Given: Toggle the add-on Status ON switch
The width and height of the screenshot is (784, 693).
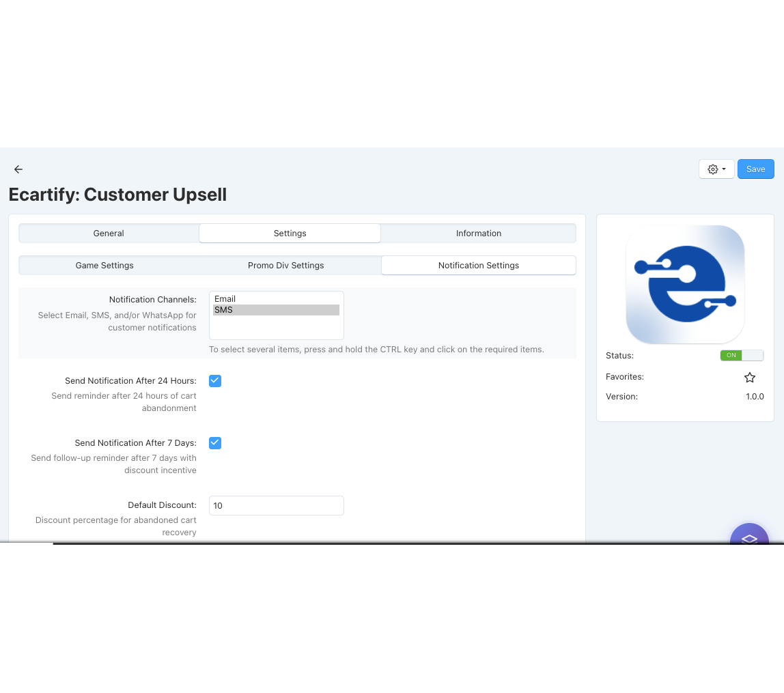Looking at the screenshot, I should click(x=741, y=356).
